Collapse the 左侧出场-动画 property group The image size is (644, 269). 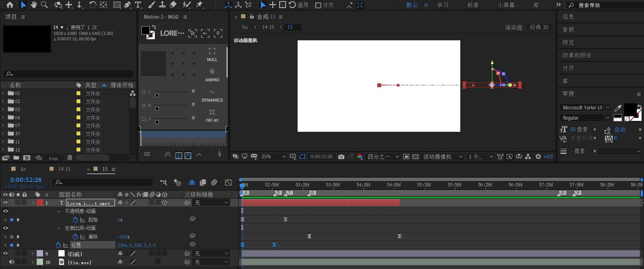tap(59, 228)
